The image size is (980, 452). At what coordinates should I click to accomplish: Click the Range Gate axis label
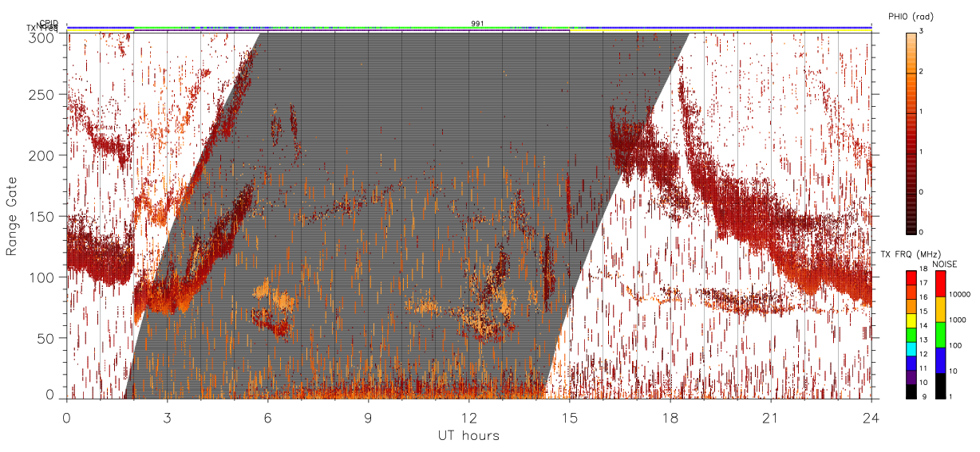(x=12, y=216)
